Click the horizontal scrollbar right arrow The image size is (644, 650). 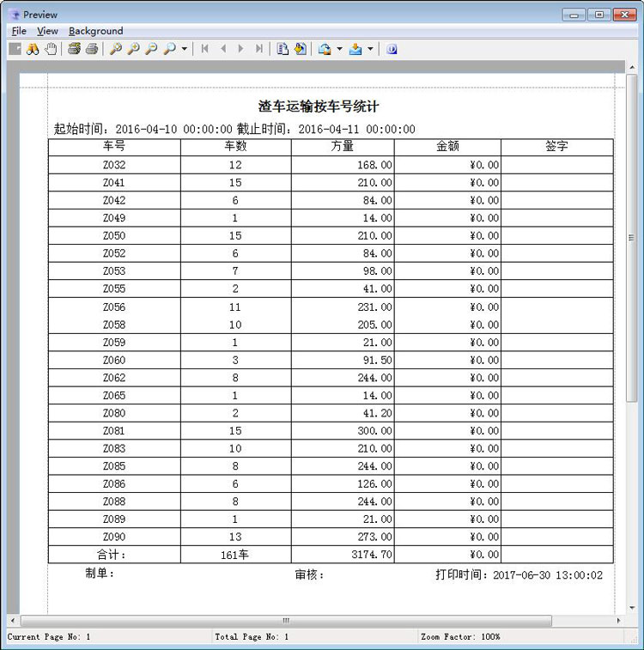coord(618,620)
